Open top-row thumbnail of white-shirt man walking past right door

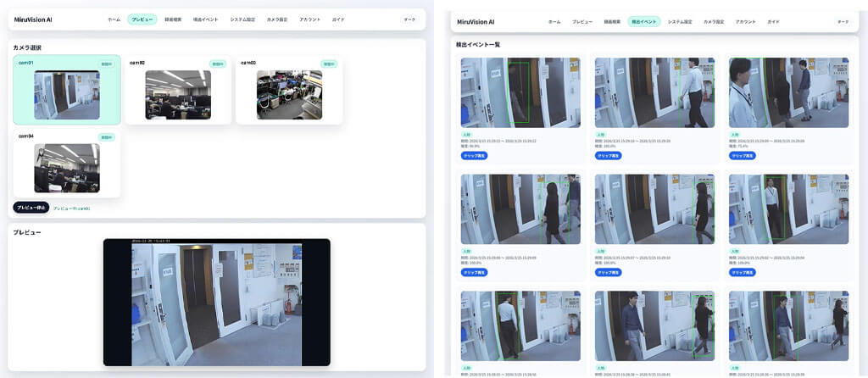click(654, 92)
